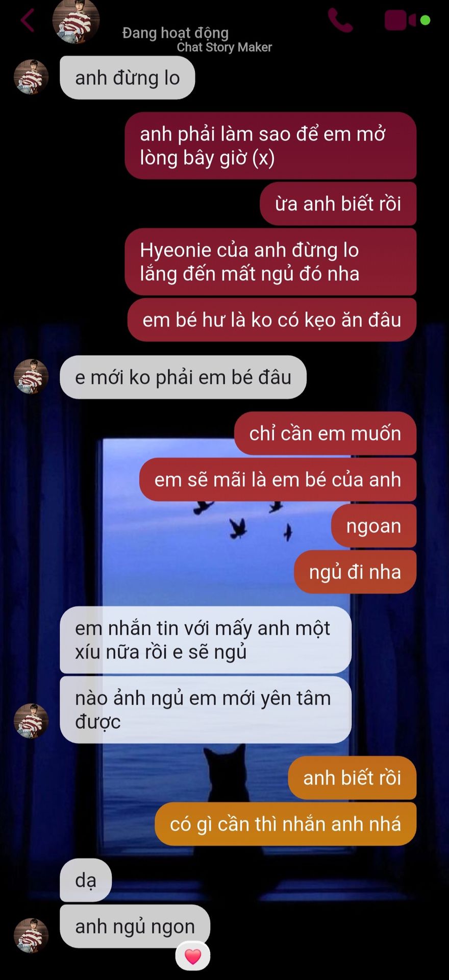Screen dimensions: 449x980
Task: Tap the avatar beside 'anh ngủ ngon'
Action: coord(31,936)
